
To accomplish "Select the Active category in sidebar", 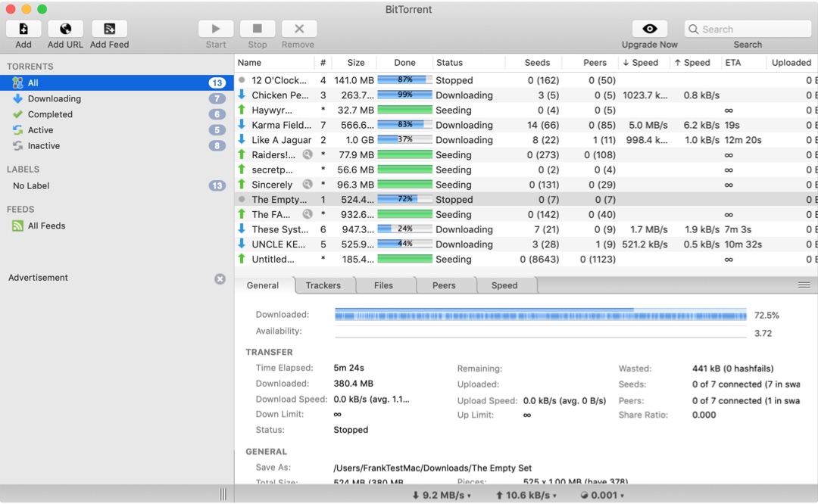I will [117, 129].
